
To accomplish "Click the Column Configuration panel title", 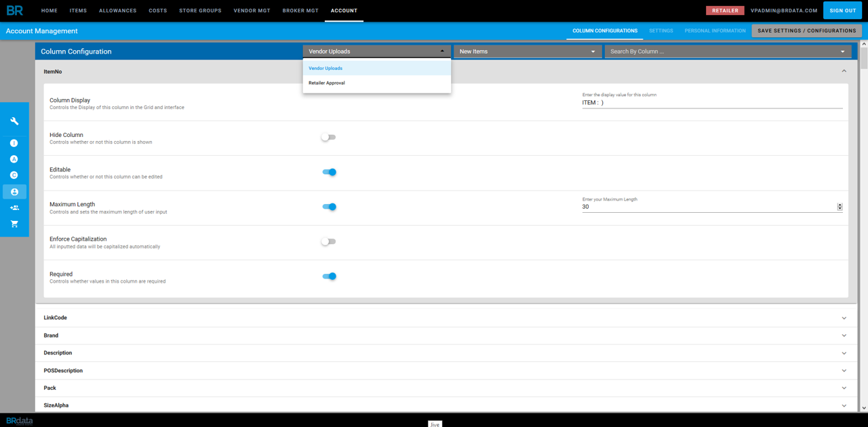I will tap(76, 52).
